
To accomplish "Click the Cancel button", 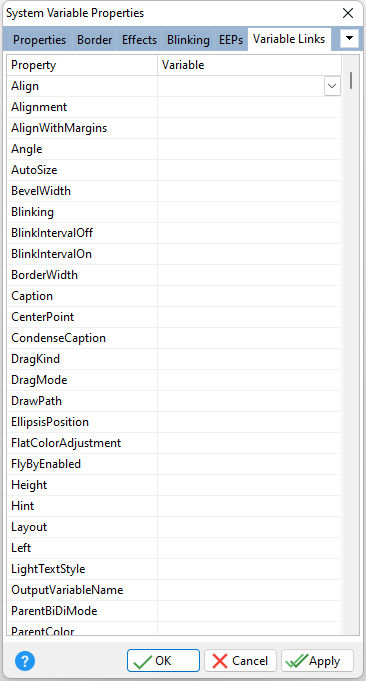I will coord(241,661).
